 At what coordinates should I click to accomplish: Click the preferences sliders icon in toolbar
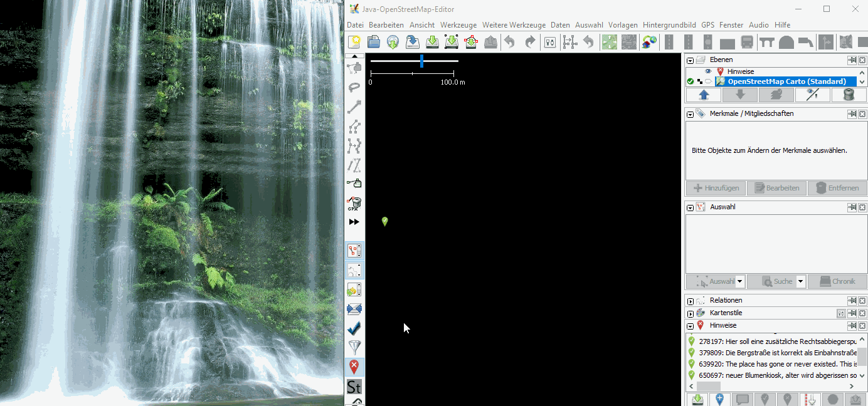pyautogui.click(x=550, y=42)
